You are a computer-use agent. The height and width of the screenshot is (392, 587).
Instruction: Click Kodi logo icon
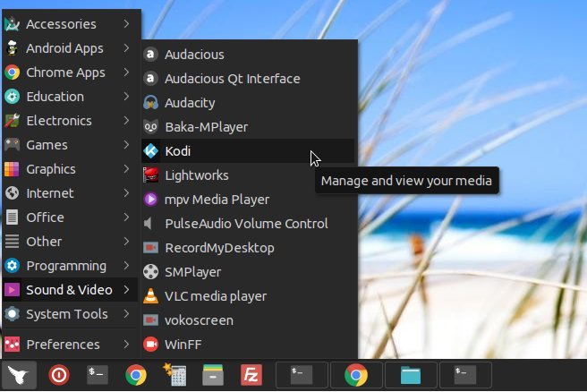(150, 151)
